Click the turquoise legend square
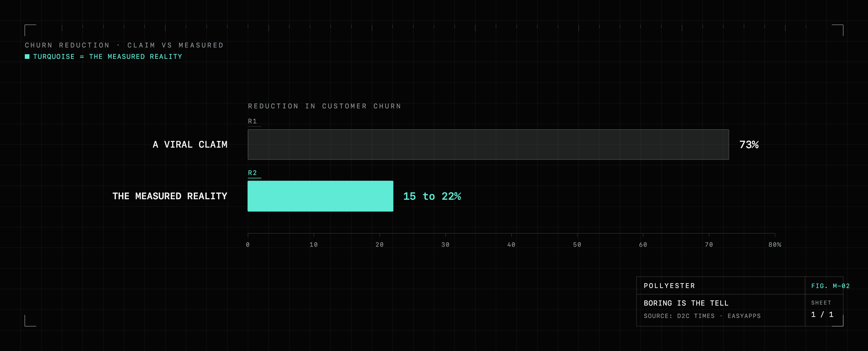 pyautogui.click(x=27, y=57)
